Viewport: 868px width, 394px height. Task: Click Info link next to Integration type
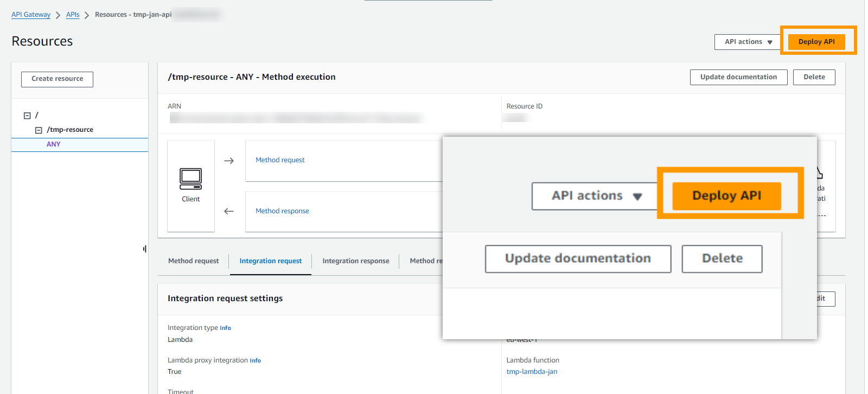click(225, 328)
